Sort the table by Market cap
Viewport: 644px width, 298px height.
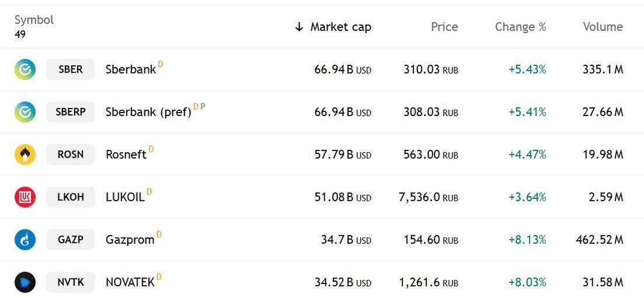(340, 27)
